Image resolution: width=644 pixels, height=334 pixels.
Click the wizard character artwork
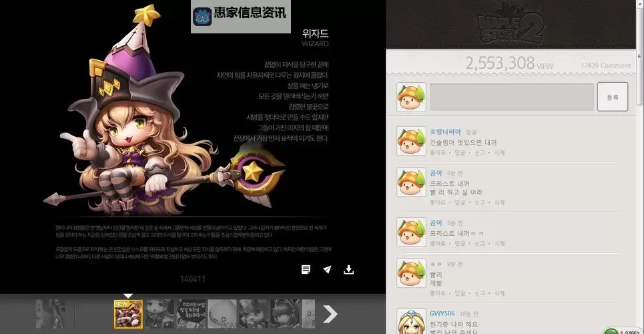[x=164, y=111]
